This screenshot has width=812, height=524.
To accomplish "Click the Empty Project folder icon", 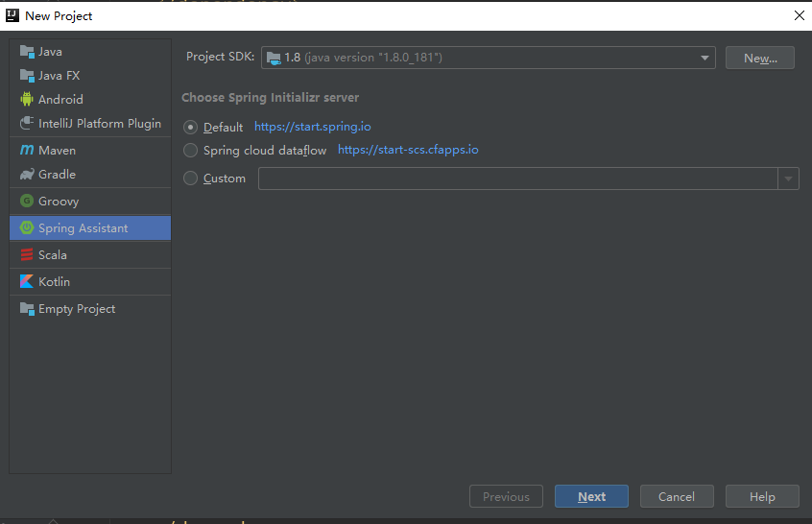I will tap(27, 309).
